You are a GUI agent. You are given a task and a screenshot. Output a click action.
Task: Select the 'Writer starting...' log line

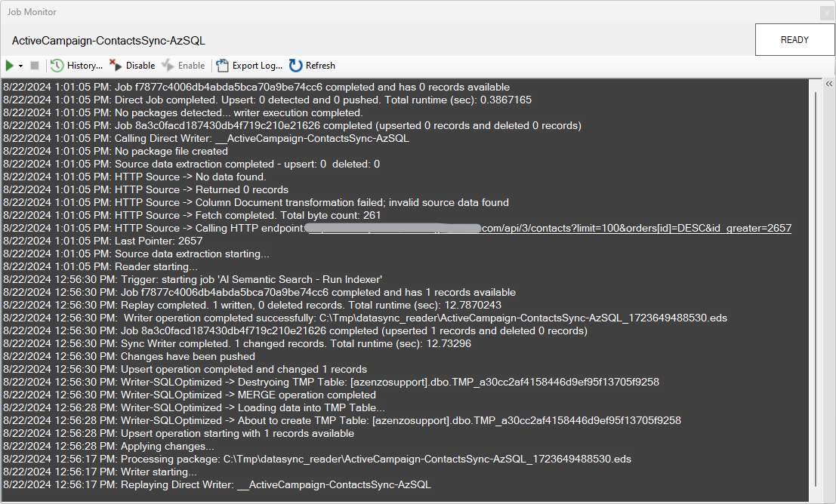point(100,472)
